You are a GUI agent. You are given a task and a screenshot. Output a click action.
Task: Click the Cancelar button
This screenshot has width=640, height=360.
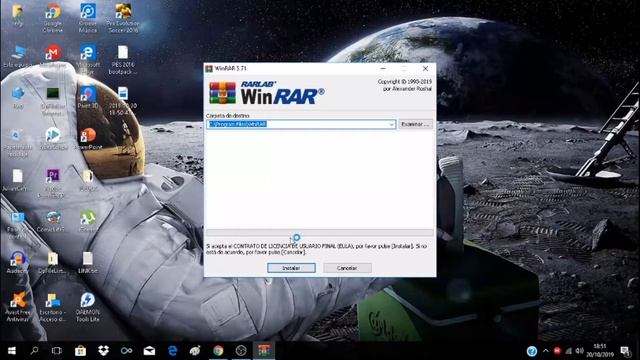347,268
